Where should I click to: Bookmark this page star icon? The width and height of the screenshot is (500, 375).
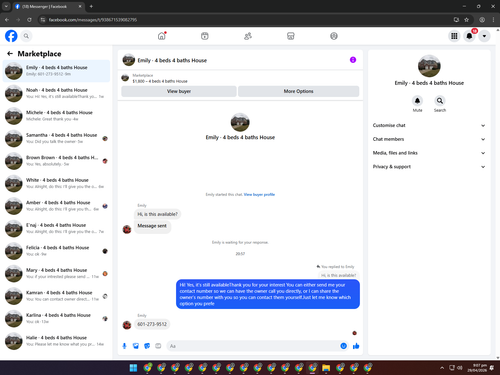tap(467, 20)
